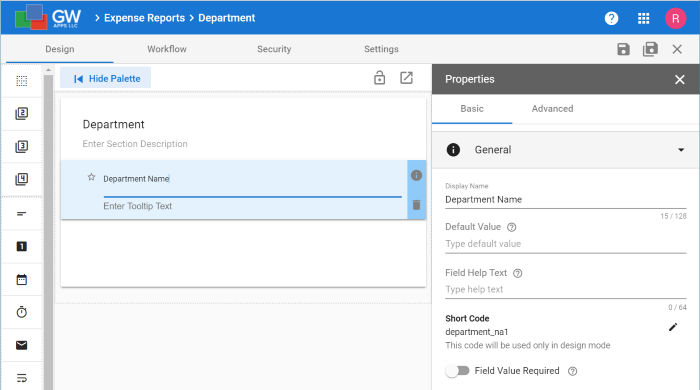
Task: Click the palette scroll up arrow
Action: click(x=48, y=70)
